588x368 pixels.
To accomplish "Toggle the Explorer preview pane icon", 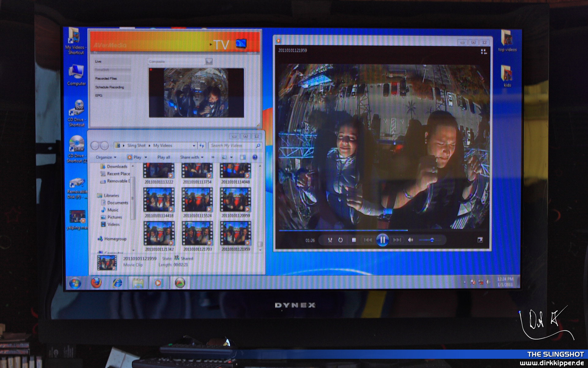I will [243, 157].
